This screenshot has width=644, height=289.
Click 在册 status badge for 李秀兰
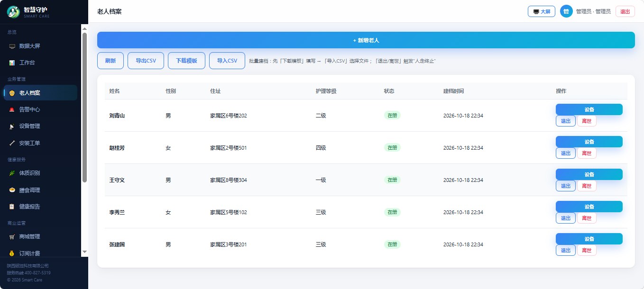(392, 212)
